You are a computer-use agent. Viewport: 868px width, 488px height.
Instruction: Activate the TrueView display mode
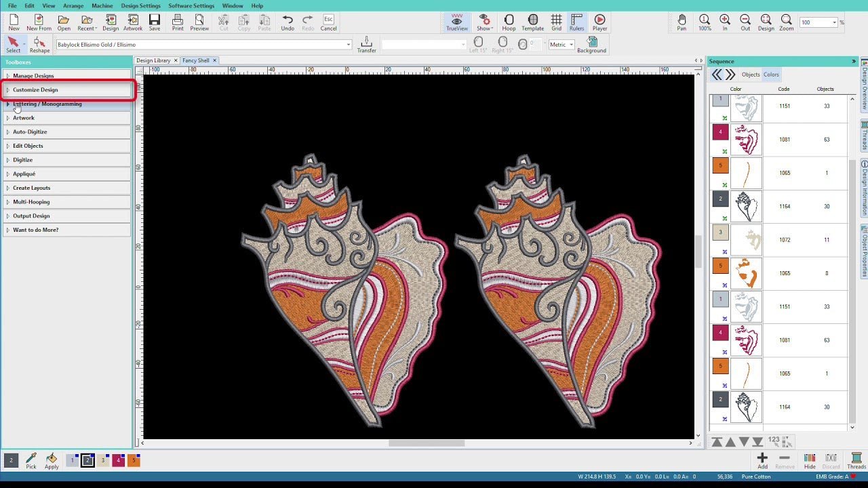click(x=456, y=22)
